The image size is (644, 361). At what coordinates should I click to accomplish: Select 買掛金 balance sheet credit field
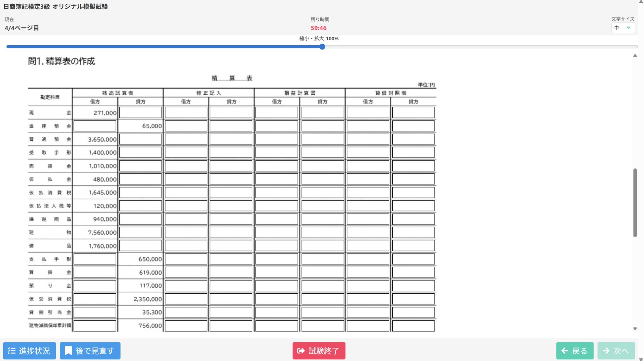413,272
